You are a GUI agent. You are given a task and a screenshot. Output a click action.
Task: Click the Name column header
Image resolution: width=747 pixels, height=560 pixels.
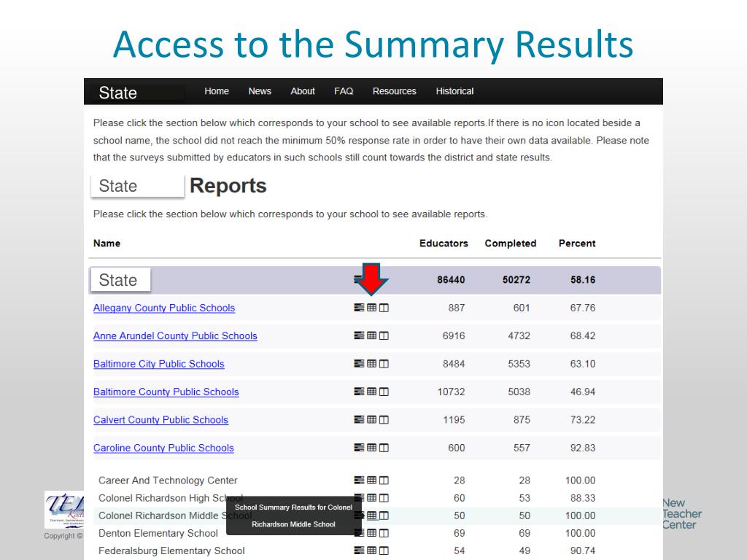point(107,244)
